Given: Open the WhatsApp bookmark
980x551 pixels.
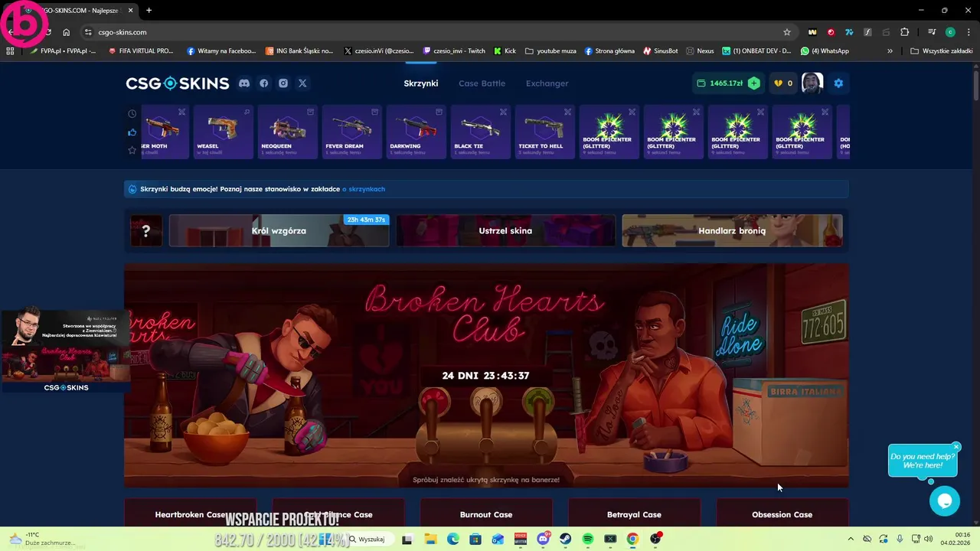Looking at the screenshot, I should click(x=825, y=51).
